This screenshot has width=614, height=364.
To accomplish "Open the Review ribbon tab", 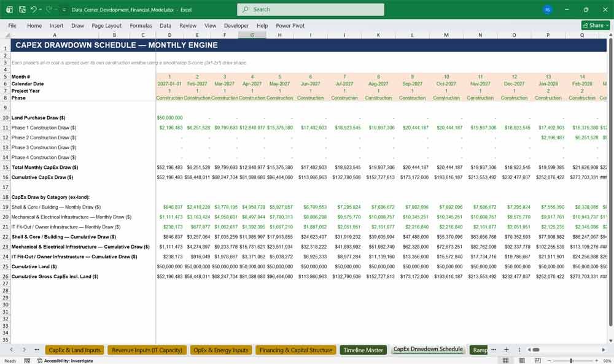I will pos(188,25).
